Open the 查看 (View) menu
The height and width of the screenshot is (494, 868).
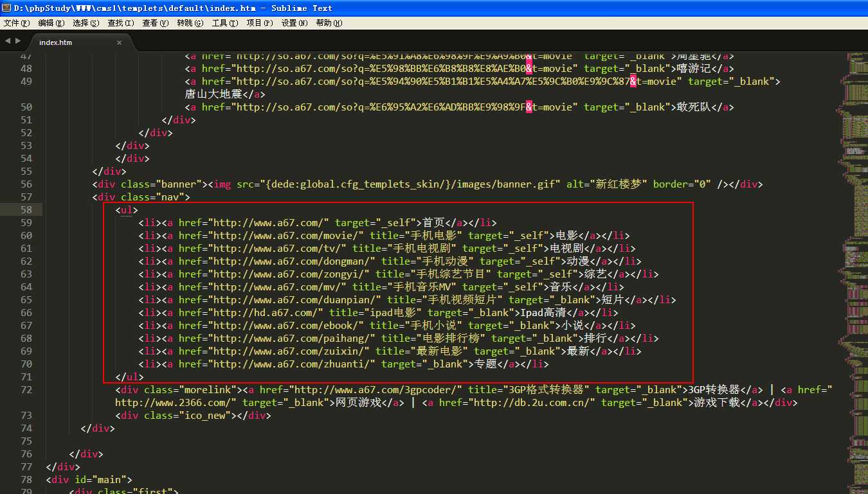click(x=156, y=23)
